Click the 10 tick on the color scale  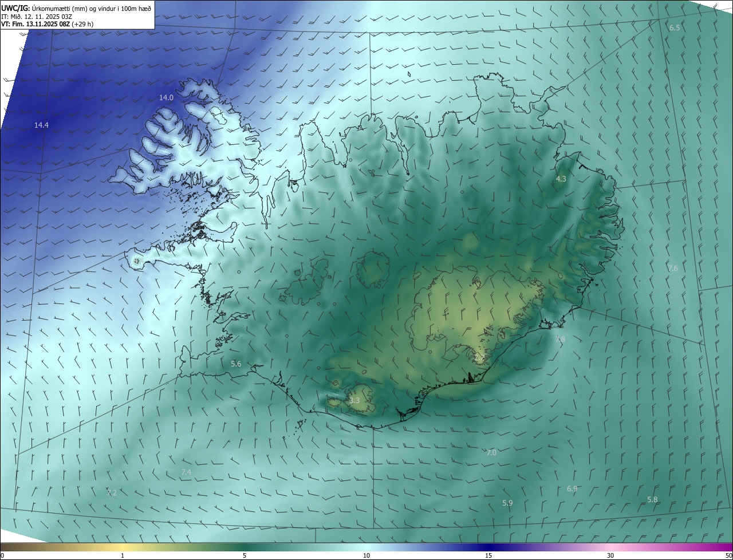(366, 555)
